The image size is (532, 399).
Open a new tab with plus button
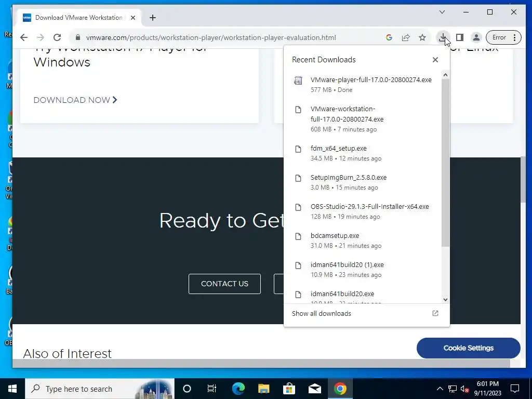coord(153,18)
